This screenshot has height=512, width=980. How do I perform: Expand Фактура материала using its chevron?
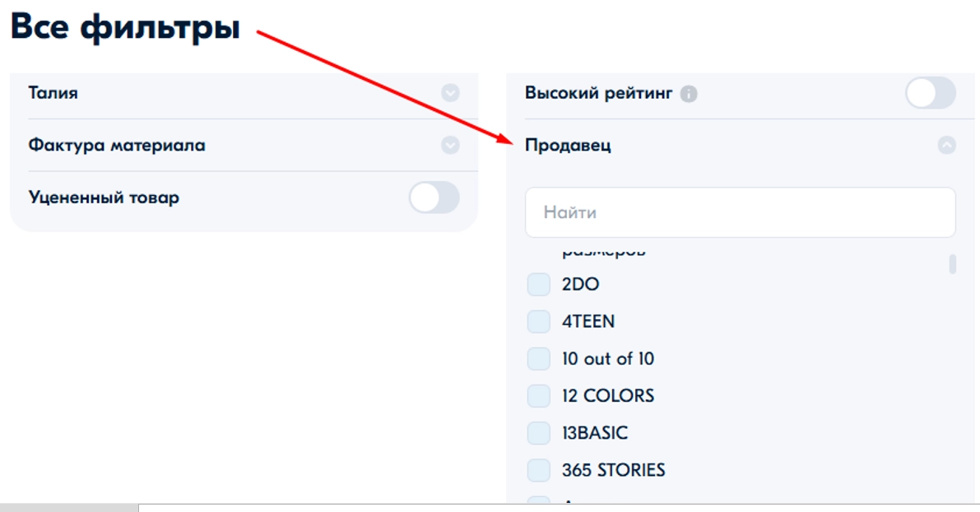click(x=450, y=146)
